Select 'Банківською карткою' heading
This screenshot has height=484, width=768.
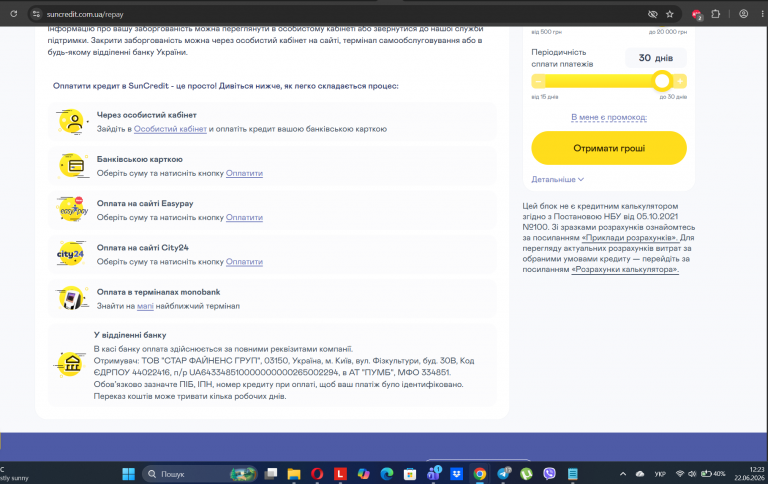point(140,159)
